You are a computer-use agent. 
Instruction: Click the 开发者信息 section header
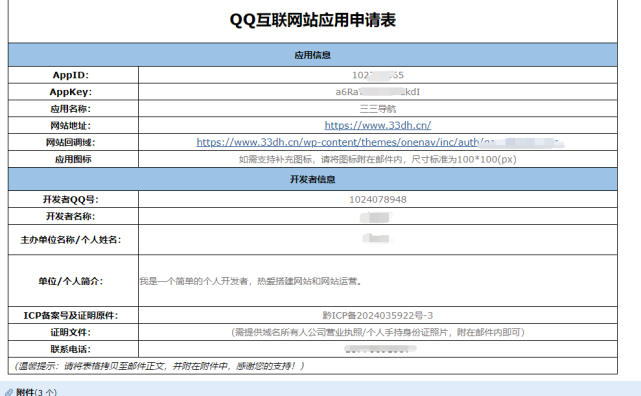[x=313, y=179]
